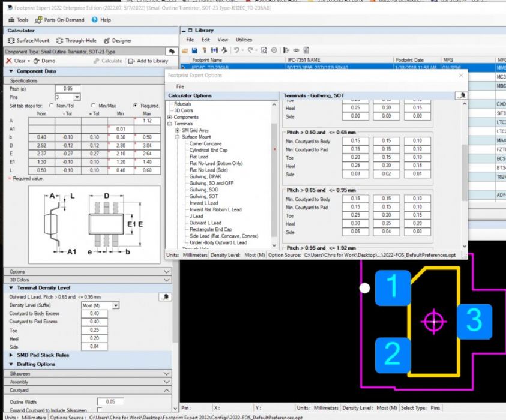Click the red X Clear button
506x420 pixels.
9,61
